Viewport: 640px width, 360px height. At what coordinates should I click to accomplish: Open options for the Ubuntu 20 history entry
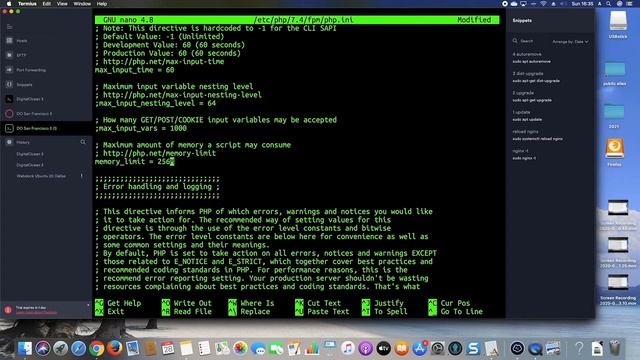click(82, 176)
